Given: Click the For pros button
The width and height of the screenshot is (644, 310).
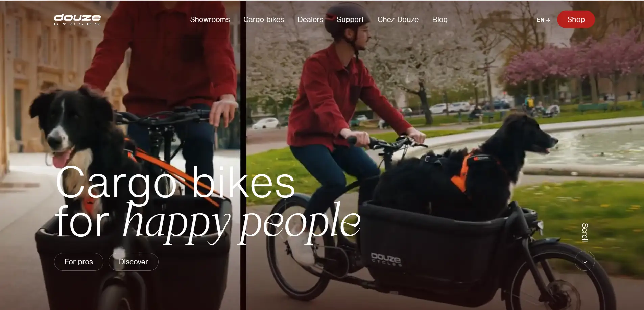Looking at the screenshot, I should pos(79,262).
